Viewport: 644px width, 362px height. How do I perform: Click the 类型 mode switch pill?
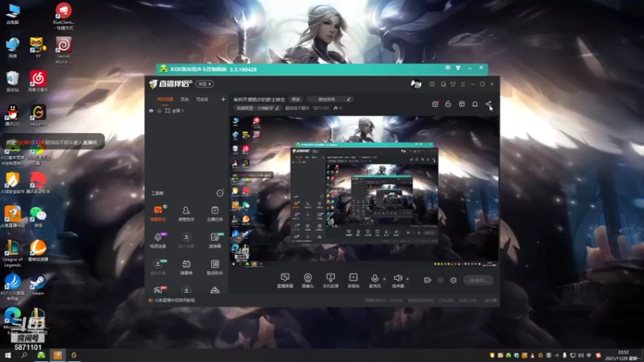(x=204, y=84)
